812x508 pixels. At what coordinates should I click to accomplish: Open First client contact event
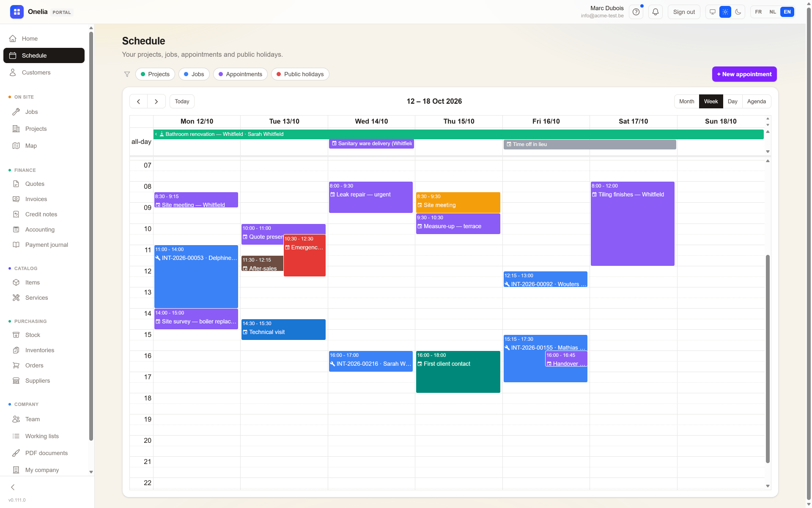[458, 372]
